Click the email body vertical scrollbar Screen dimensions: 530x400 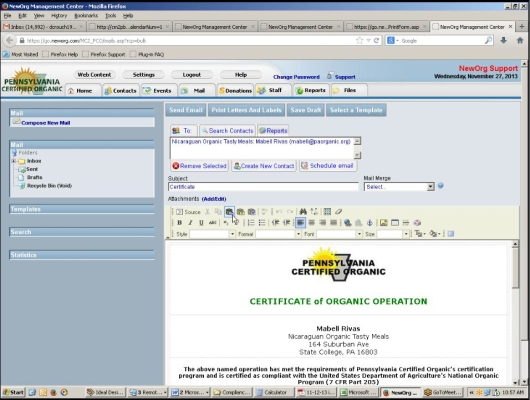[x=515, y=313]
